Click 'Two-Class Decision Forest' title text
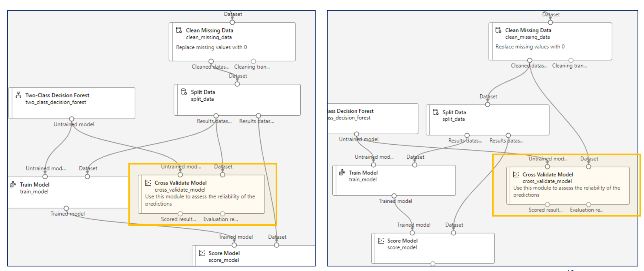Image resolution: width=644 pixels, height=271 pixels. (57, 95)
